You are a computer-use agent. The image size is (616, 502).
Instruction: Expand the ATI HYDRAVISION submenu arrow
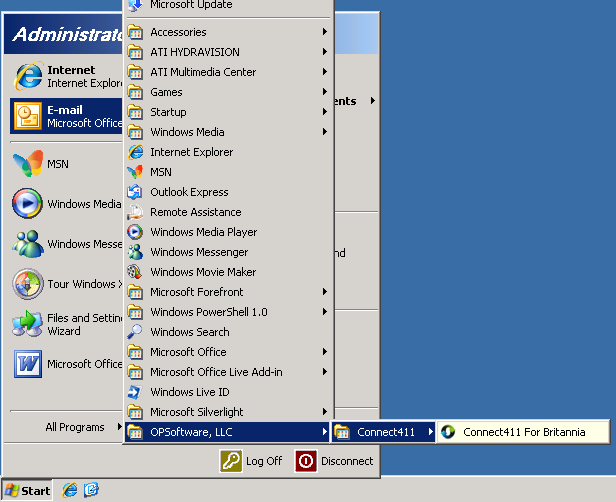click(x=325, y=51)
